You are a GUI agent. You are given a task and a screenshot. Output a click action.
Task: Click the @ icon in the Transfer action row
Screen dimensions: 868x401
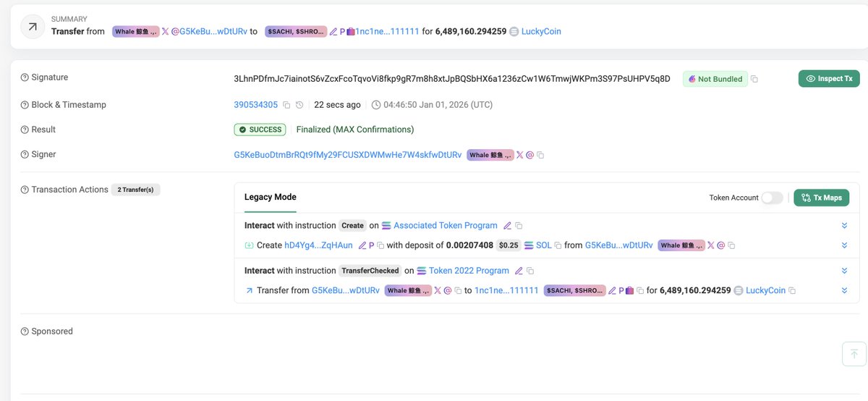coord(448,290)
